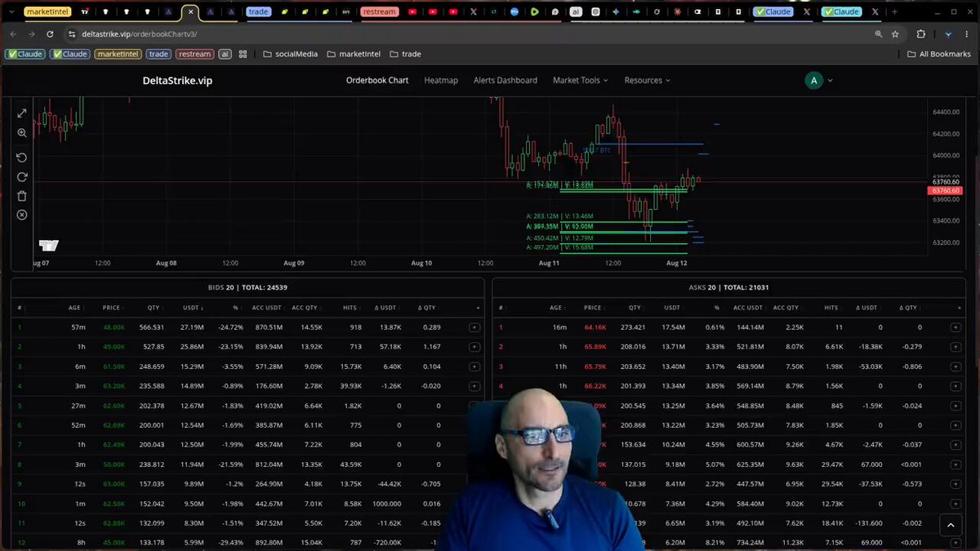Click the DeltaStrike.vip site logo
This screenshot has width=980, height=551.
click(x=177, y=80)
